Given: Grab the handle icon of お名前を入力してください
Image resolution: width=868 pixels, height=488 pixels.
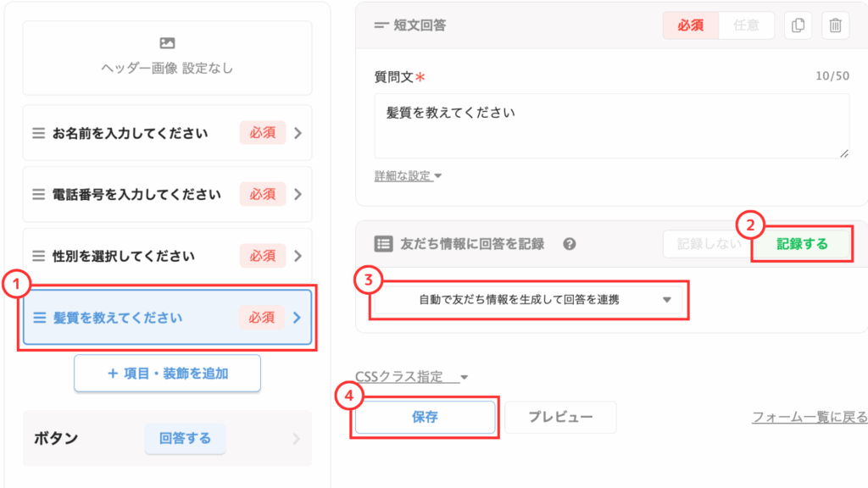Looking at the screenshot, I should pyautogui.click(x=38, y=133).
